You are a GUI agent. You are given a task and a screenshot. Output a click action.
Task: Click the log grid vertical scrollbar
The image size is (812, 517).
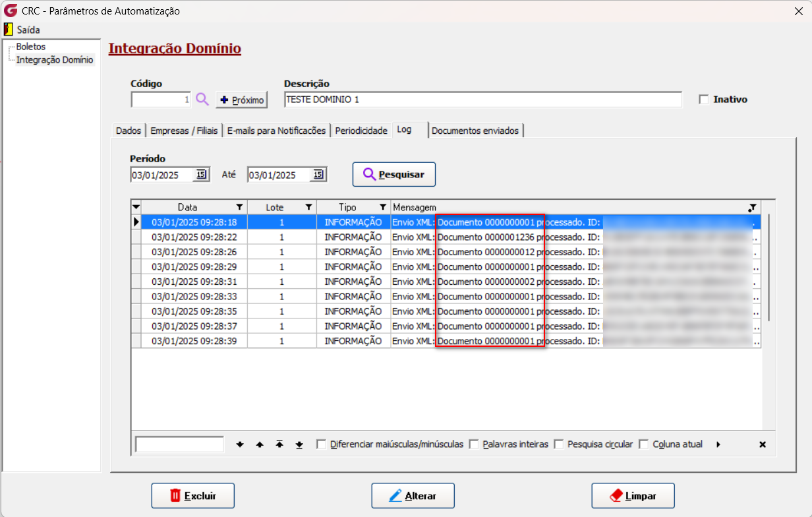[x=769, y=267]
